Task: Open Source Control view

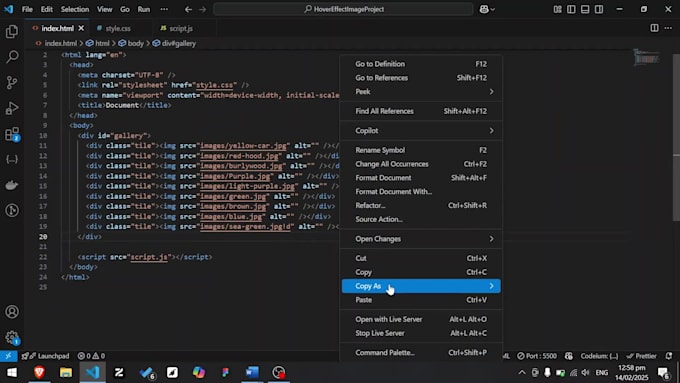Action: pyautogui.click(x=12, y=82)
